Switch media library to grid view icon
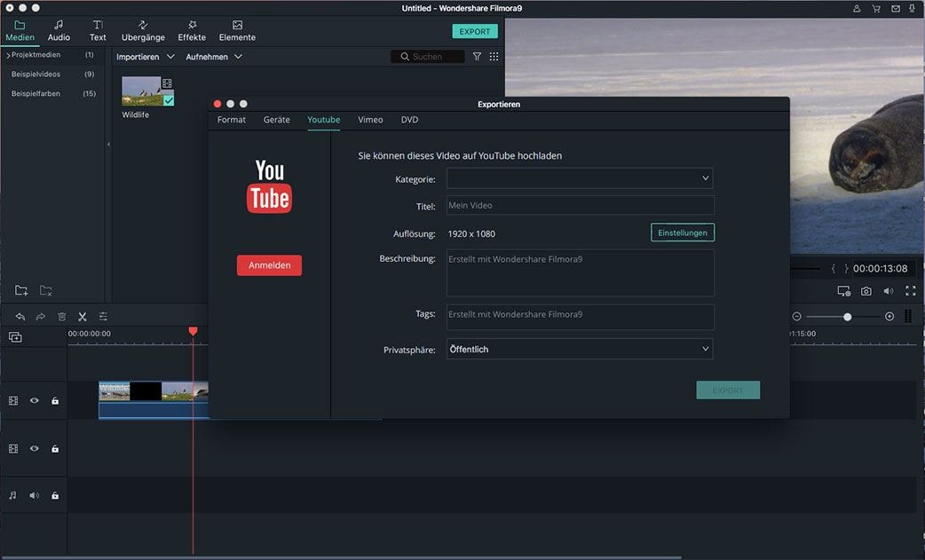 coord(494,57)
